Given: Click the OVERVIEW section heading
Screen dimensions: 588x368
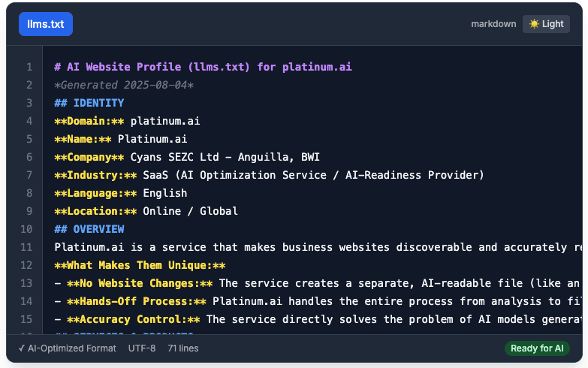Looking at the screenshot, I should click(x=89, y=229).
